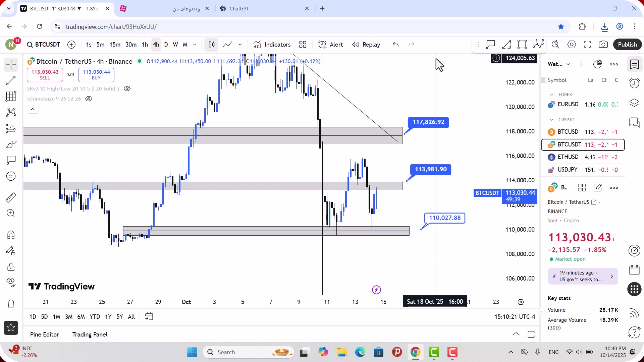Open chart settings hexagon icon
Image resolution: width=644 pixels, height=362 pixels.
click(x=572, y=45)
